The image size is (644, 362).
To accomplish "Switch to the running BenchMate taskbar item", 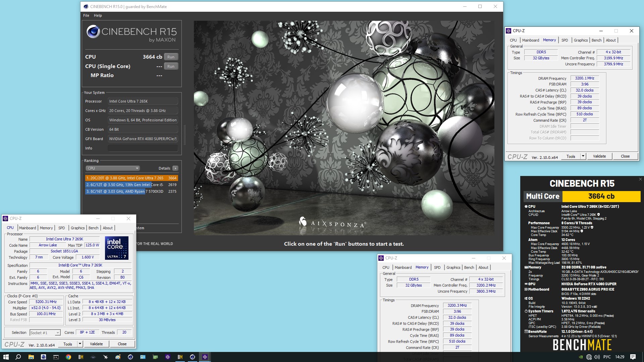I will tap(180, 357).
